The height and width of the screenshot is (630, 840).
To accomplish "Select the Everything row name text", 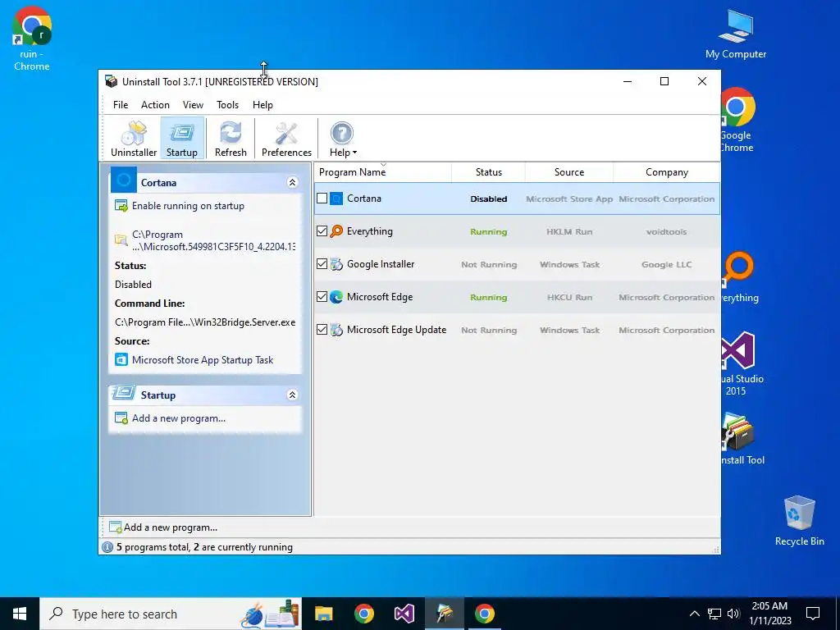I will (370, 231).
